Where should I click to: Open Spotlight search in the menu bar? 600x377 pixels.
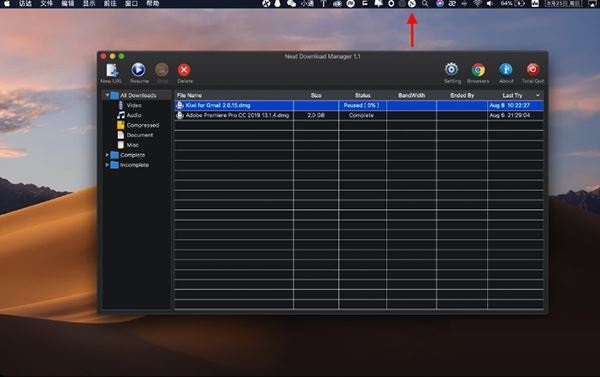click(x=425, y=3)
